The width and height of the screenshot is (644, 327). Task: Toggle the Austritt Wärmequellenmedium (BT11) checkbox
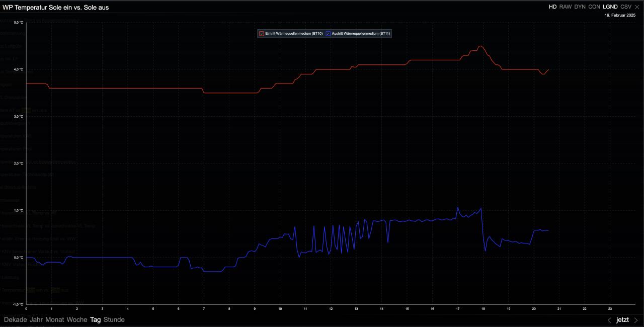328,34
